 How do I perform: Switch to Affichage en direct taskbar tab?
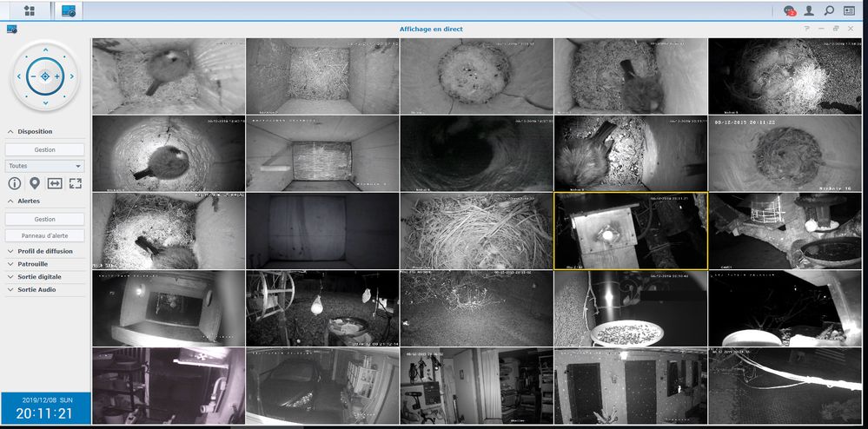coord(68,10)
